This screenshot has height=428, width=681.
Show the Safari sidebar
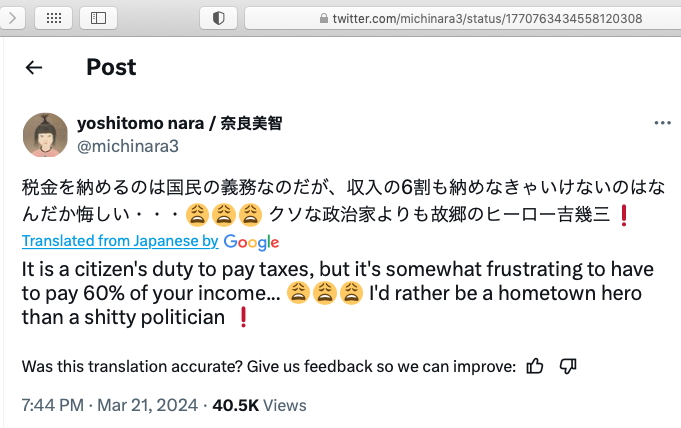[x=98, y=18]
